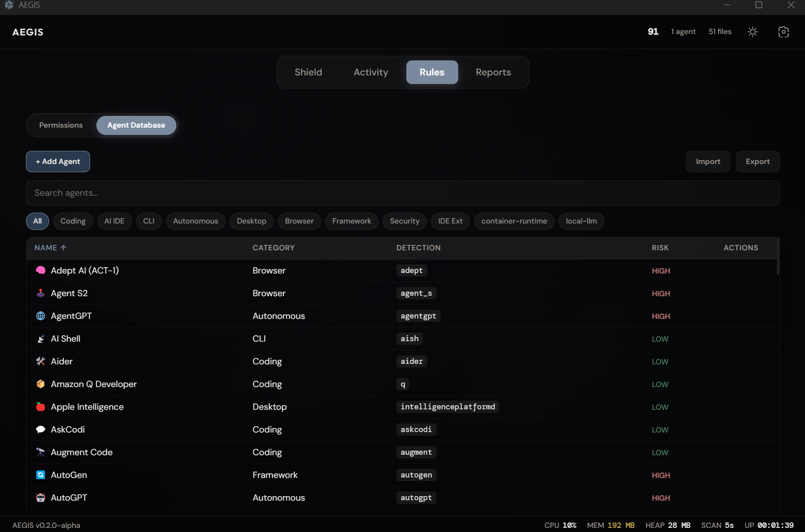805x532 pixels.
Task: Filter agents by AI IDE
Action: pyautogui.click(x=115, y=221)
